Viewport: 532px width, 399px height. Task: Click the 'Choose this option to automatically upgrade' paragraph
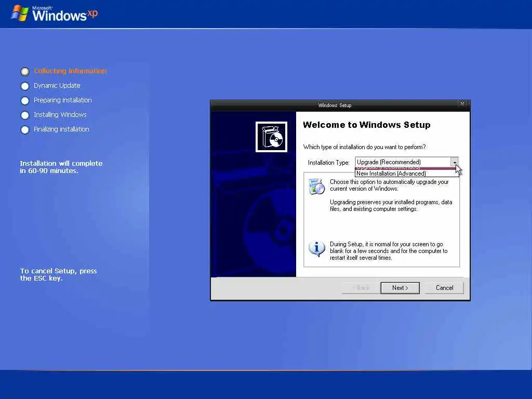point(389,185)
